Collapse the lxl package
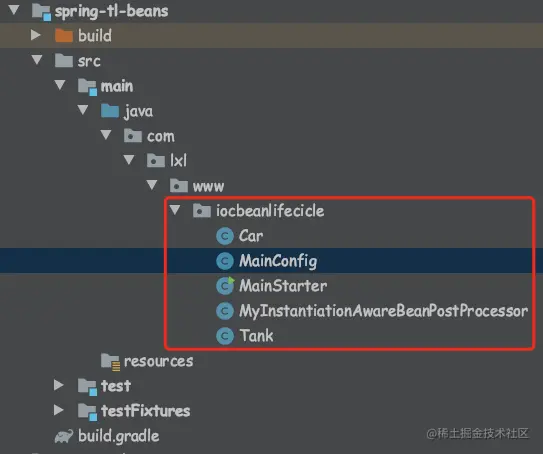Screen dimensions: 543x454 [129, 159]
